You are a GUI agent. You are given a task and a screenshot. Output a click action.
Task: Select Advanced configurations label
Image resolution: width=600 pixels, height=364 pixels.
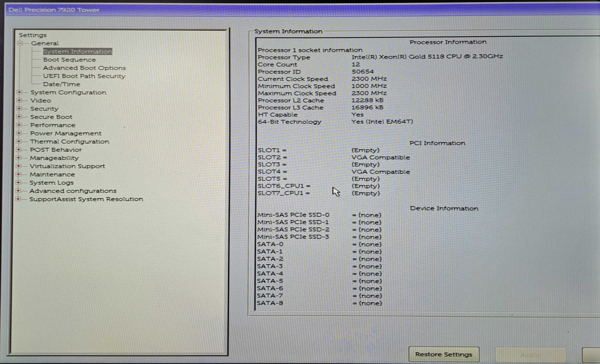(x=73, y=191)
